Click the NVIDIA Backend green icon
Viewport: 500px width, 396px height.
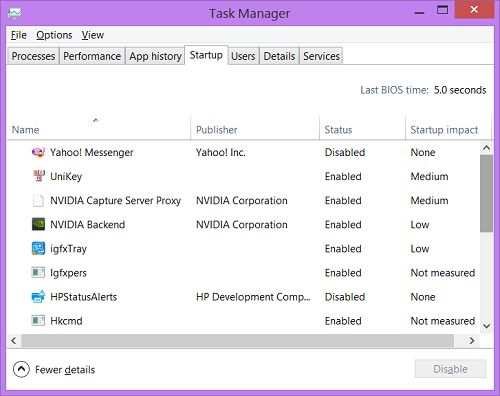(x=38, y=224)
